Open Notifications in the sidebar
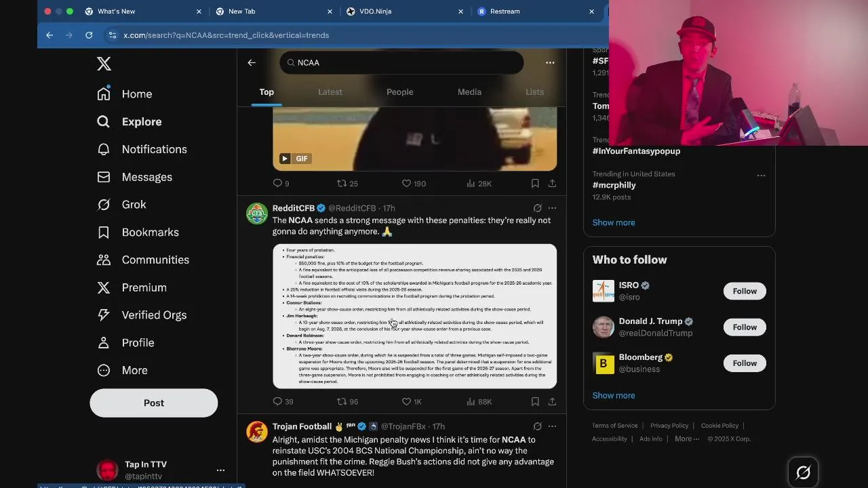 click(142, 149)
